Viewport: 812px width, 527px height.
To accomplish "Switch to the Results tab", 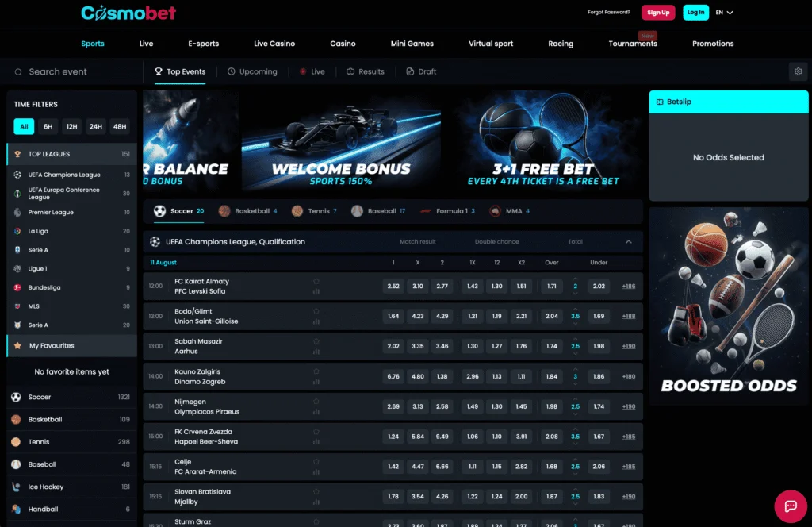I will [x=366, y=71].
